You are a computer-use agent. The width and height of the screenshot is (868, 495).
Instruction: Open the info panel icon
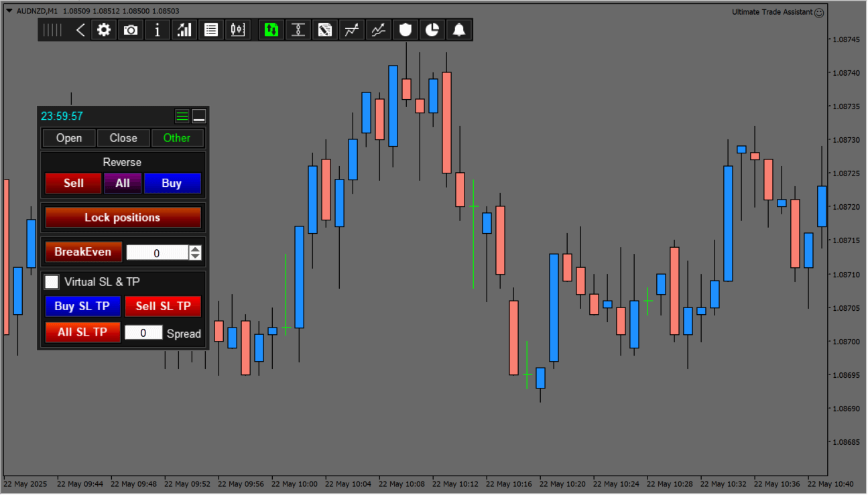(158, 30)
